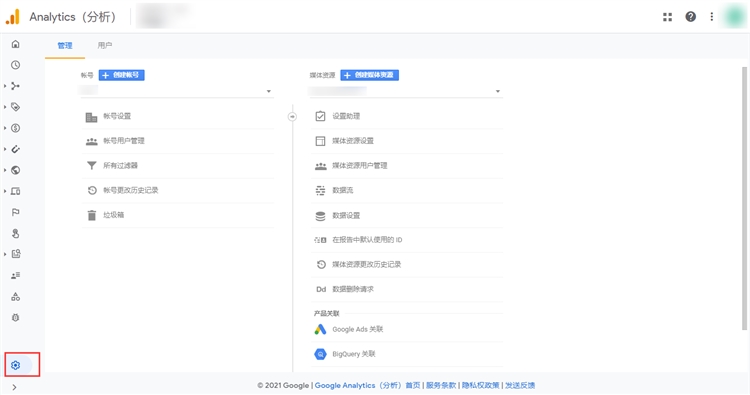Image resolution: width=750 pixels, height=395 pixels.
Task: Open 帐号用户管理
Action: click(x=178, y=141)
